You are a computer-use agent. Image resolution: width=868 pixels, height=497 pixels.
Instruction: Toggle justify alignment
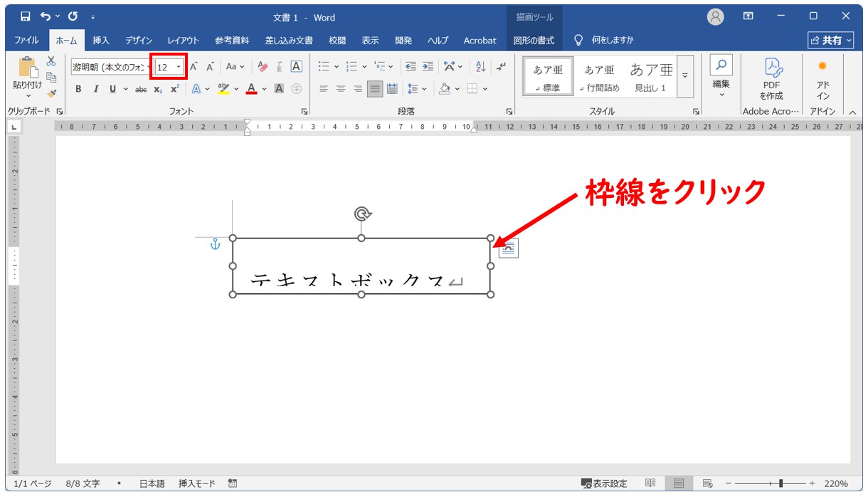coord(375,89)
